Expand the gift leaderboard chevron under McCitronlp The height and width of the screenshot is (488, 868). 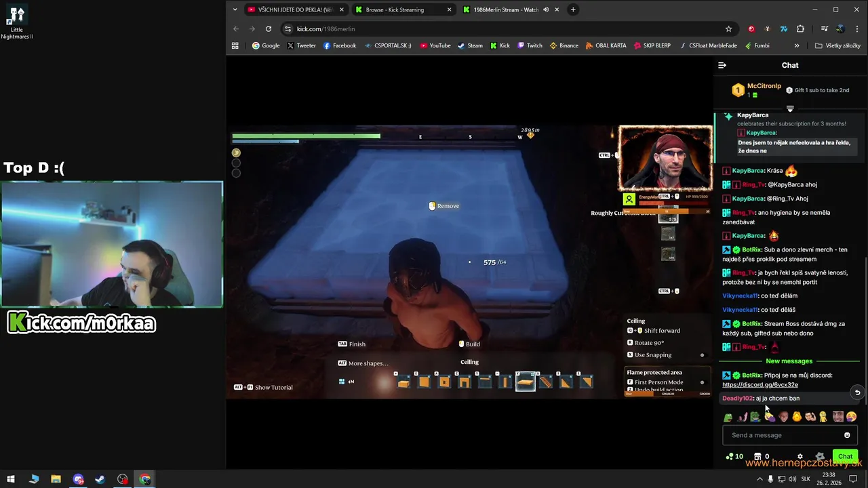click(790, 108)
